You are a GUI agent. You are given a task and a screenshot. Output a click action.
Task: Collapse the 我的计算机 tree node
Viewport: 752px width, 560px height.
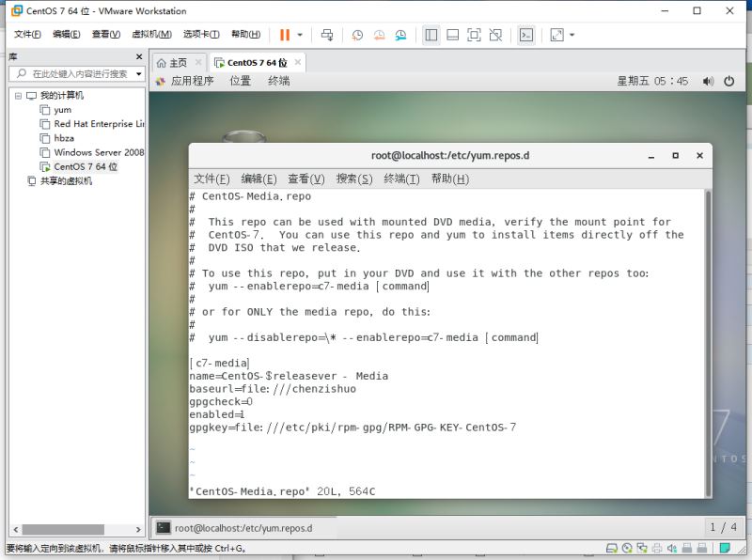(20, 95)
